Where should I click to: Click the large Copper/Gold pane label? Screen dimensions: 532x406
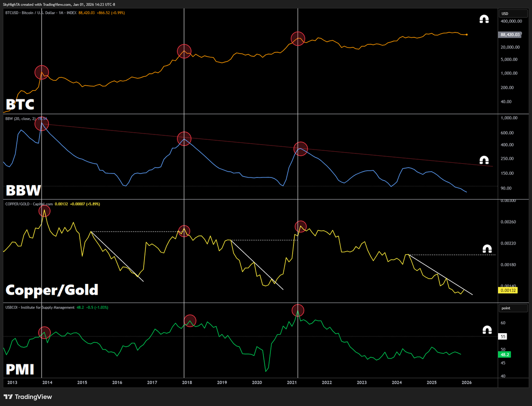(x=51, y=290)
